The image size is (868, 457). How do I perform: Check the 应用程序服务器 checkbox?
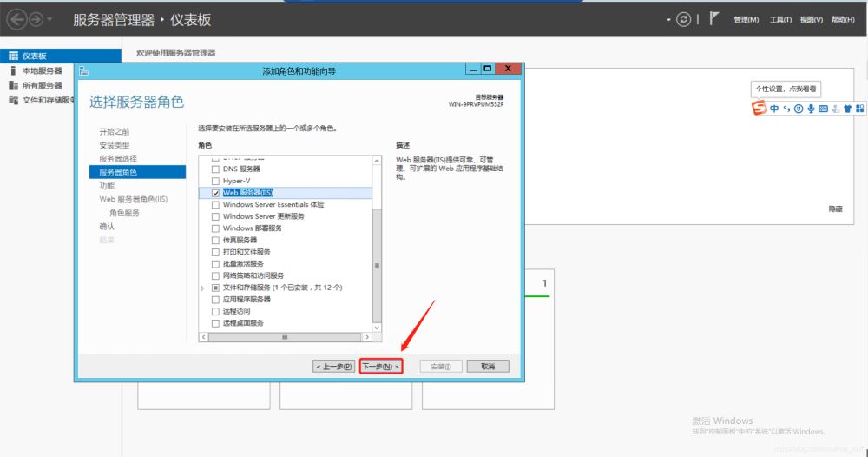click(x=215, y=299)
